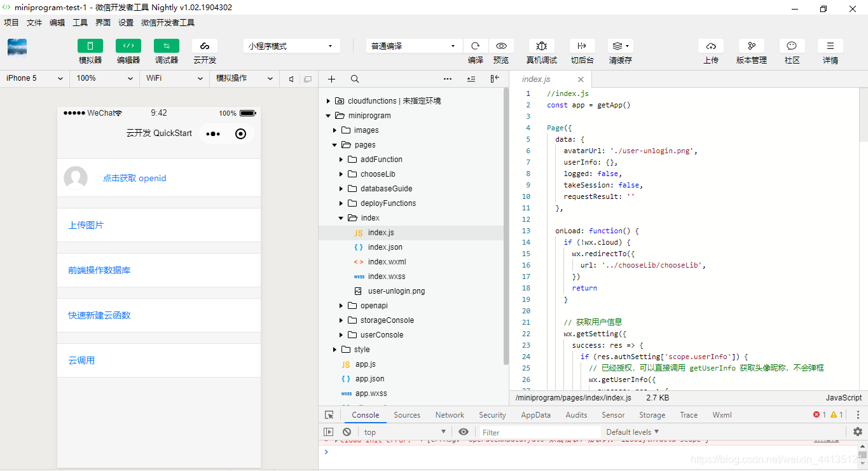Toggle simulator sound mute icon

click(291, 79)
